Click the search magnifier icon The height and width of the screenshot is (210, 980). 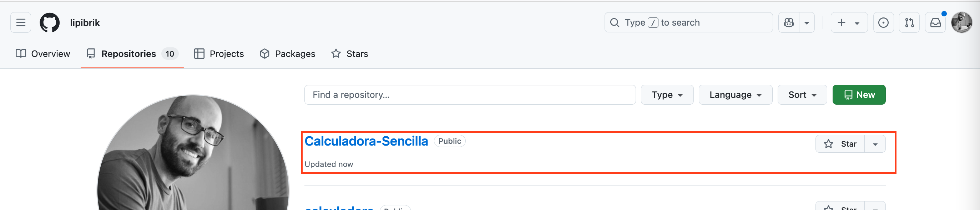pyautogui.click(x=615, y=22)
